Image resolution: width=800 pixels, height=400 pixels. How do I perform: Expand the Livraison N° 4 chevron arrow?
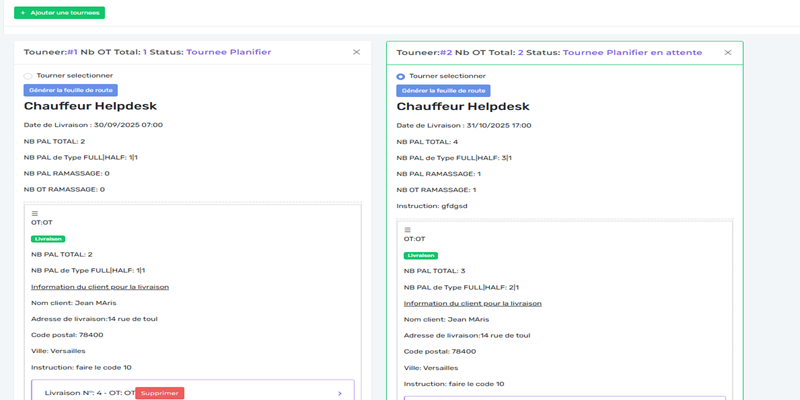click(339, 393)
